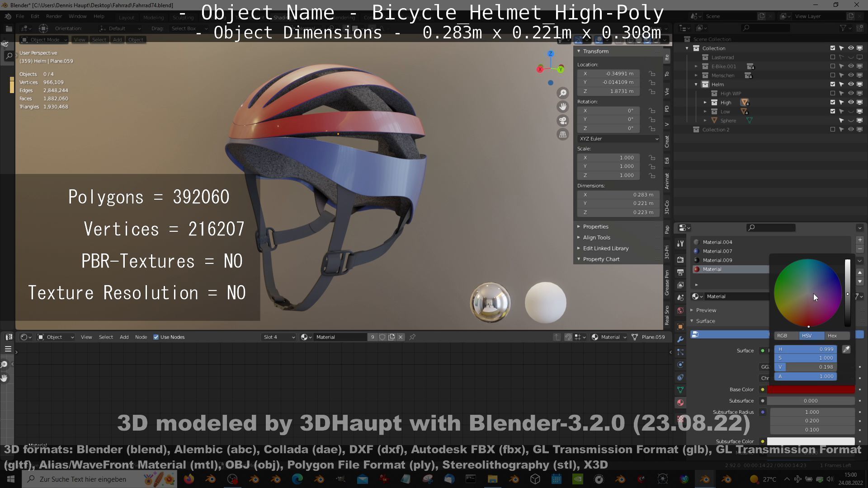Hide High collection via eye icon

point(851,103)
